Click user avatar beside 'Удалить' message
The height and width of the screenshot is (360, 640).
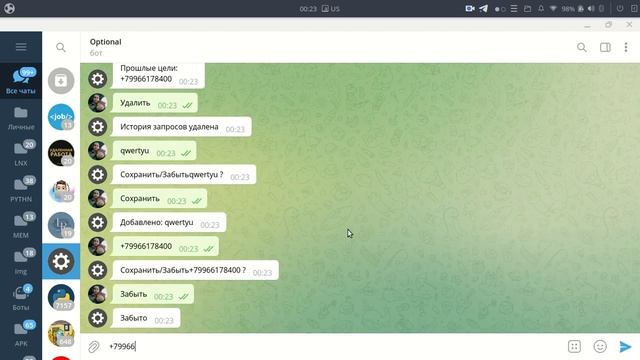click(98, 103)
